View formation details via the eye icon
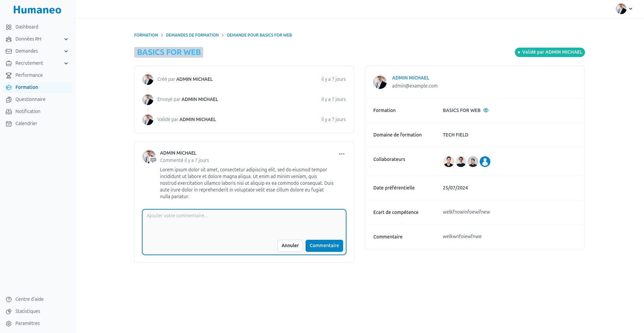 [x=486, y=110]
